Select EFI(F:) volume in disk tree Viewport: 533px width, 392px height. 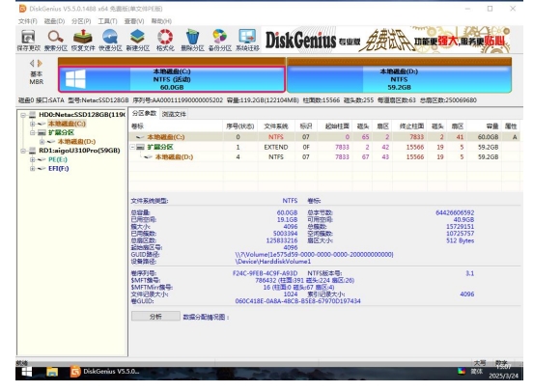click(59, 168)
